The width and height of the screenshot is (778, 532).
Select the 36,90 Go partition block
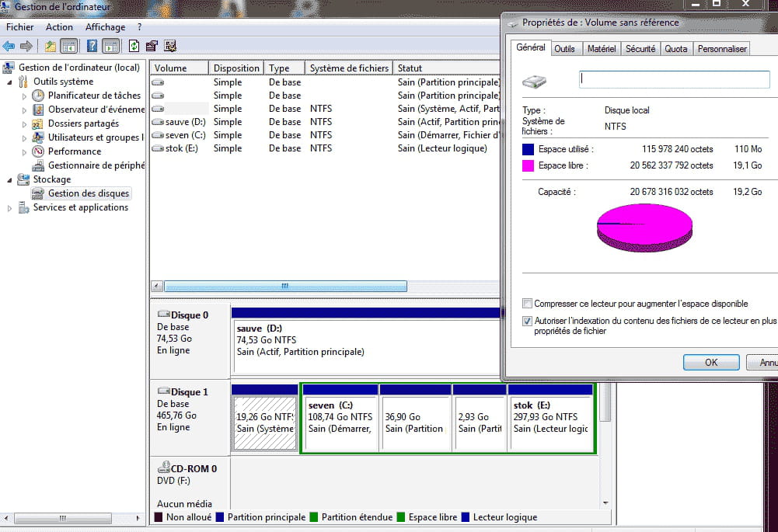coord(415,418)
